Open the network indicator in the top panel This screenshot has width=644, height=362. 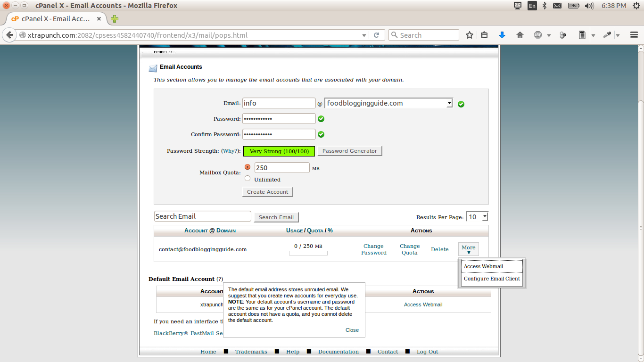[x=518, y=6]
